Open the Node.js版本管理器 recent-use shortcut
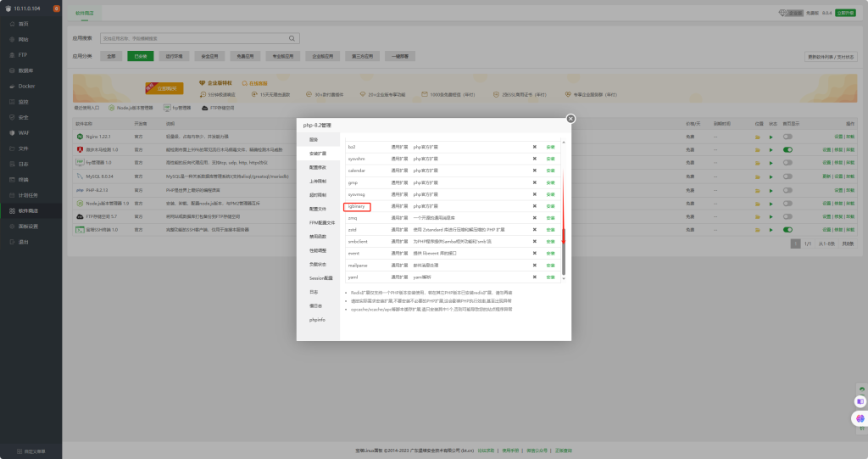 pos(131,108)
